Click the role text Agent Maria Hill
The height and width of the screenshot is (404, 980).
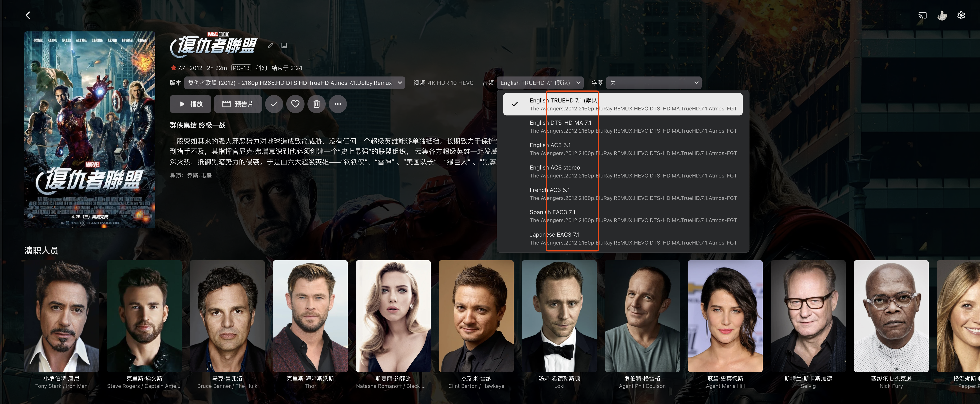[725, 386]
